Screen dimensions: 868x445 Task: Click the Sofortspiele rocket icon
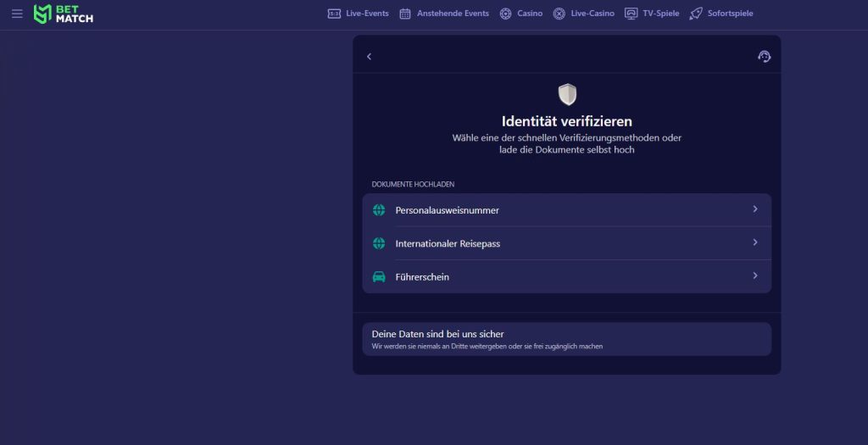click(696, 14)
